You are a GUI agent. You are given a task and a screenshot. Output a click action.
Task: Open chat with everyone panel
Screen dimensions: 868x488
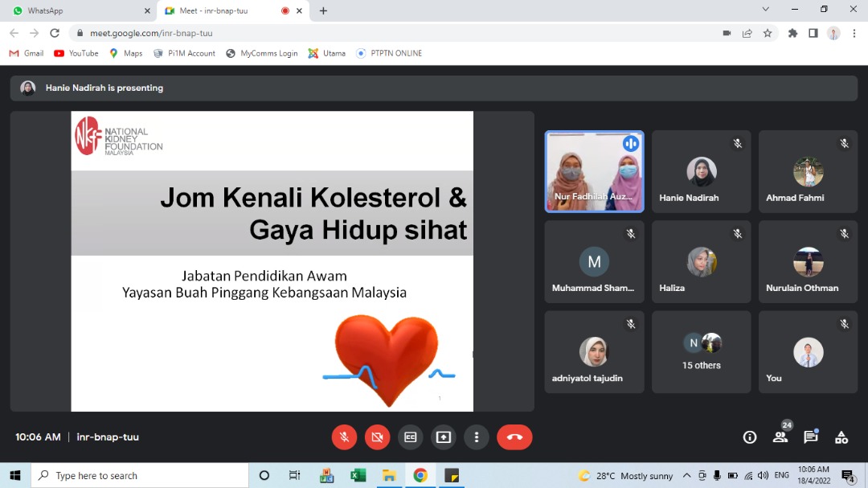tap(811, 437)
